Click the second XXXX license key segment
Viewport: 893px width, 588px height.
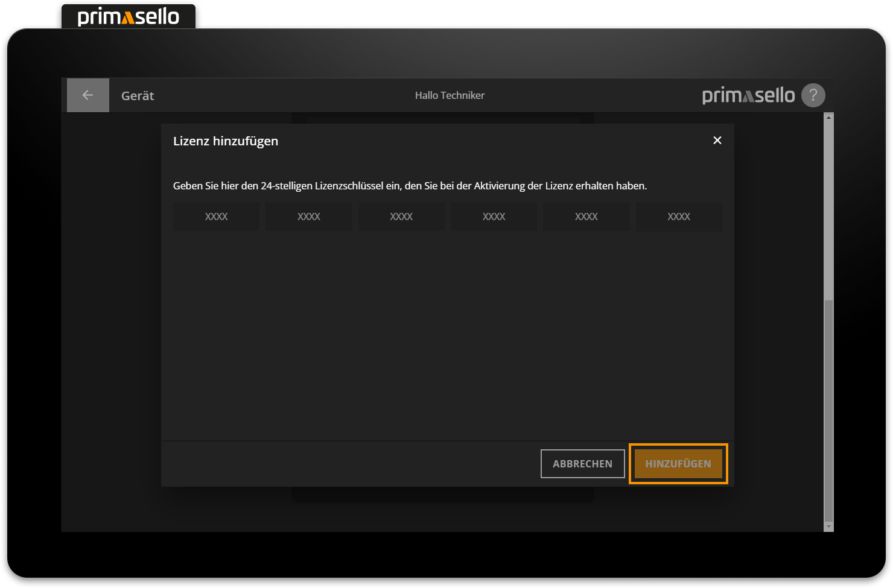[x=308, y=216]
